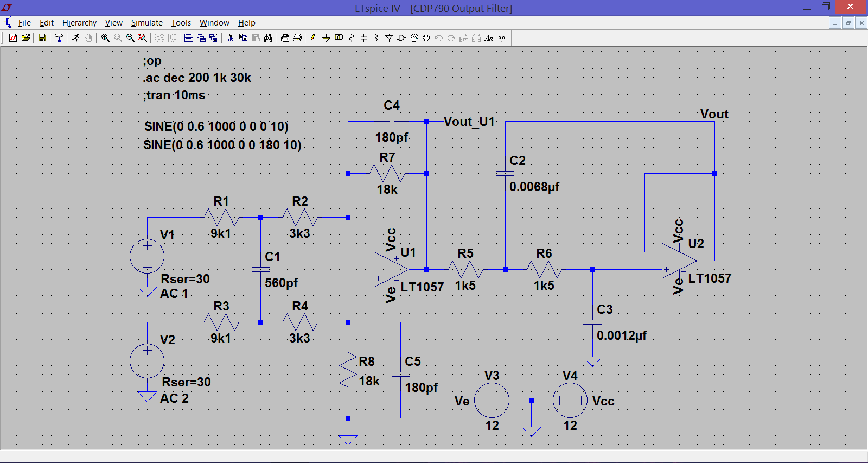Cascade windows using the cascade icon
Screen dimensions: 868x463
(201, 38)
